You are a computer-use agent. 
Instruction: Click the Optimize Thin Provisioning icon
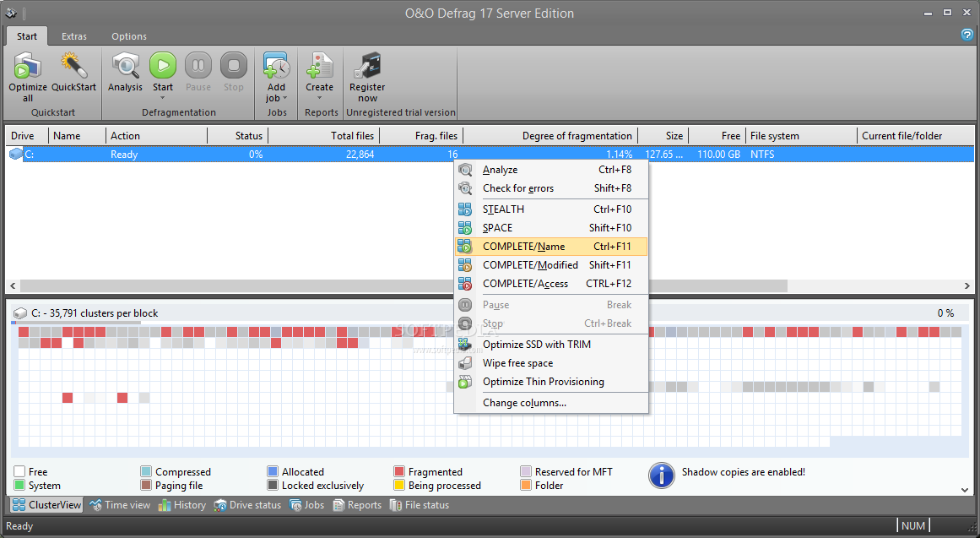(465, 382)
